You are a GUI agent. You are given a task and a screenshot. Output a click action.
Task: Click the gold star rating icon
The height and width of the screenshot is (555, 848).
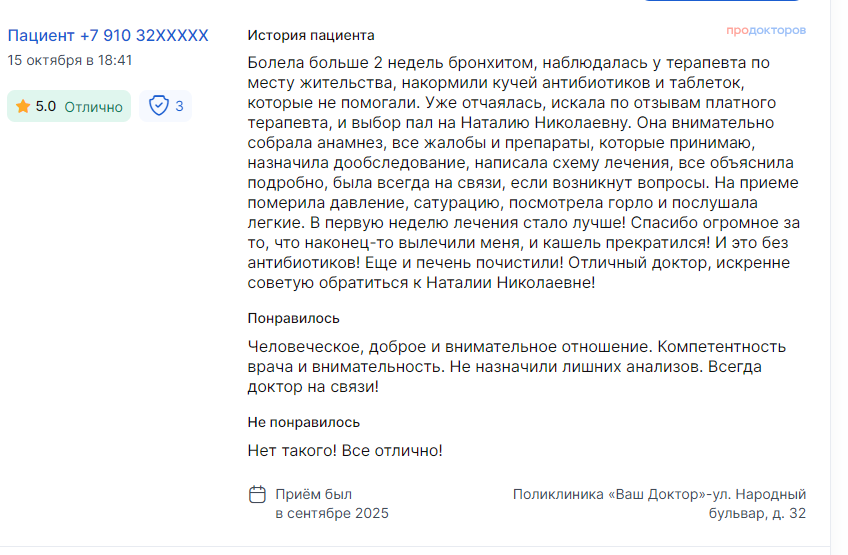click(23, 106)
